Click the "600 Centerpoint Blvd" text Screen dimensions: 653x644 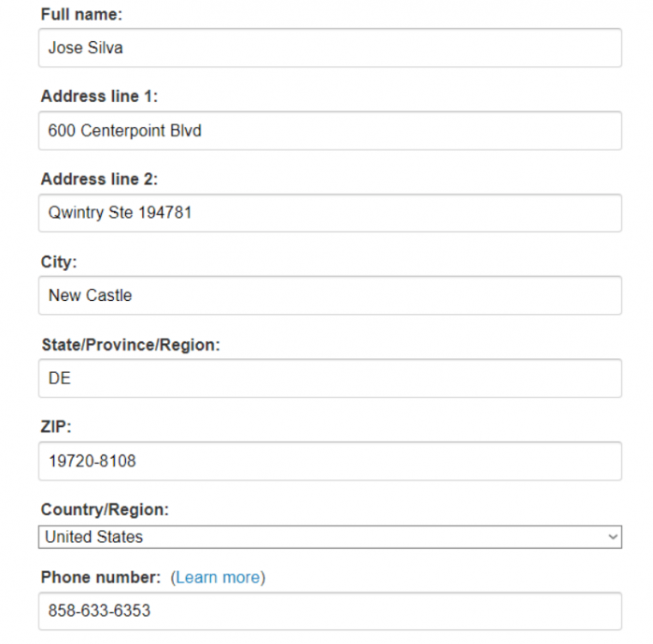tap(124, 131)
